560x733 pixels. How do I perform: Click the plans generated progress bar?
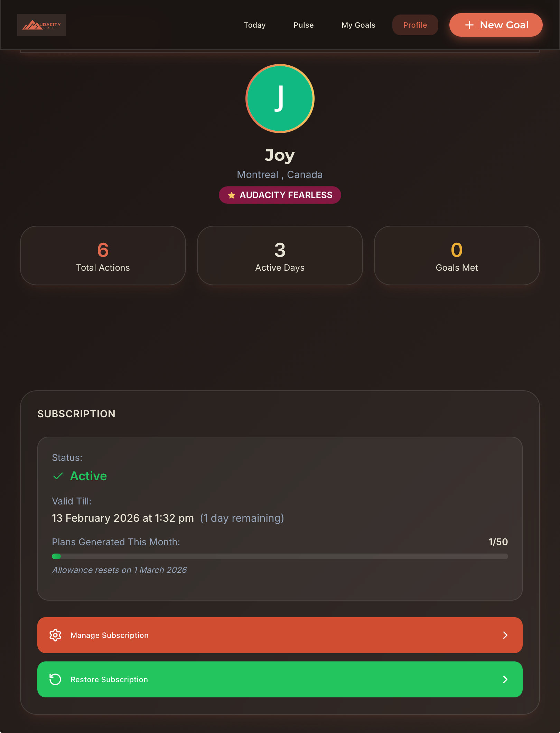[x=280, y=556]
